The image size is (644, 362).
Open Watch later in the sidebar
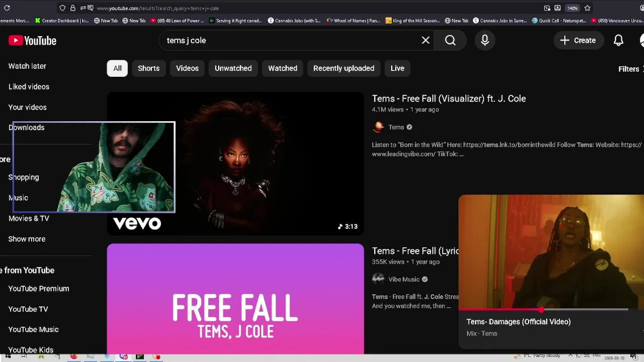tap(27, 66)
